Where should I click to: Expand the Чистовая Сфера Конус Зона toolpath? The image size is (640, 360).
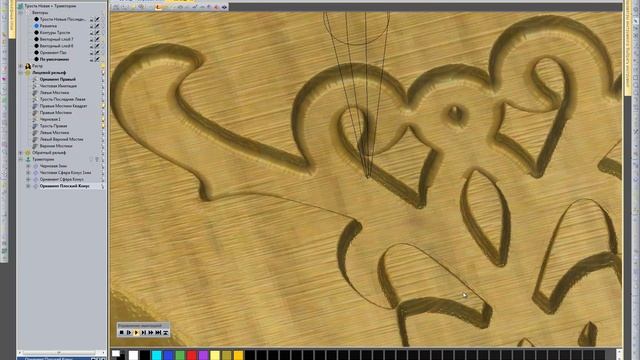(28, 172)
